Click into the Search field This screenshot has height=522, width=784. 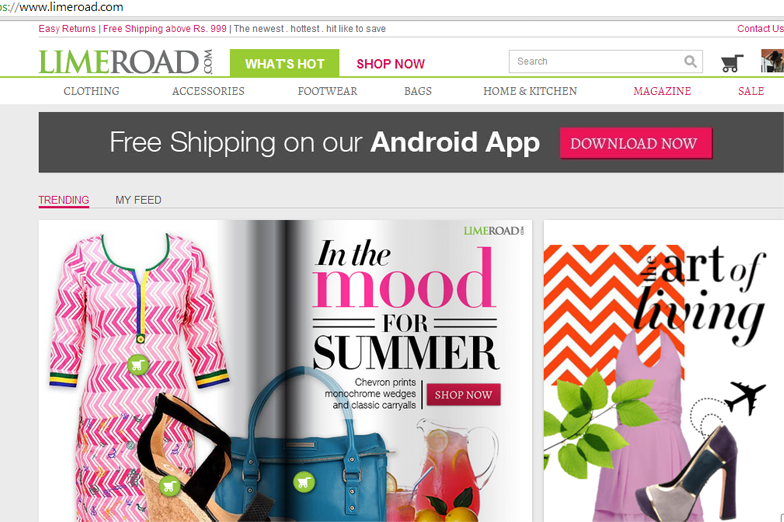[595, 62]
